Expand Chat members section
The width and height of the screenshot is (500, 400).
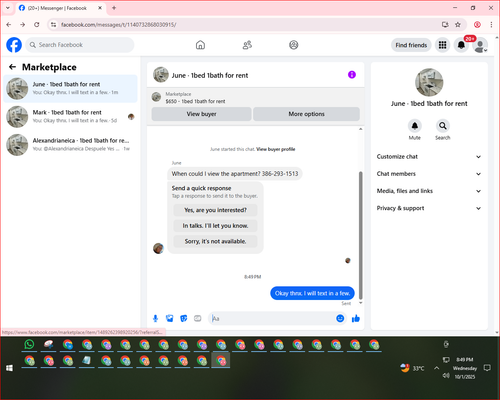(x=429, y=174)
